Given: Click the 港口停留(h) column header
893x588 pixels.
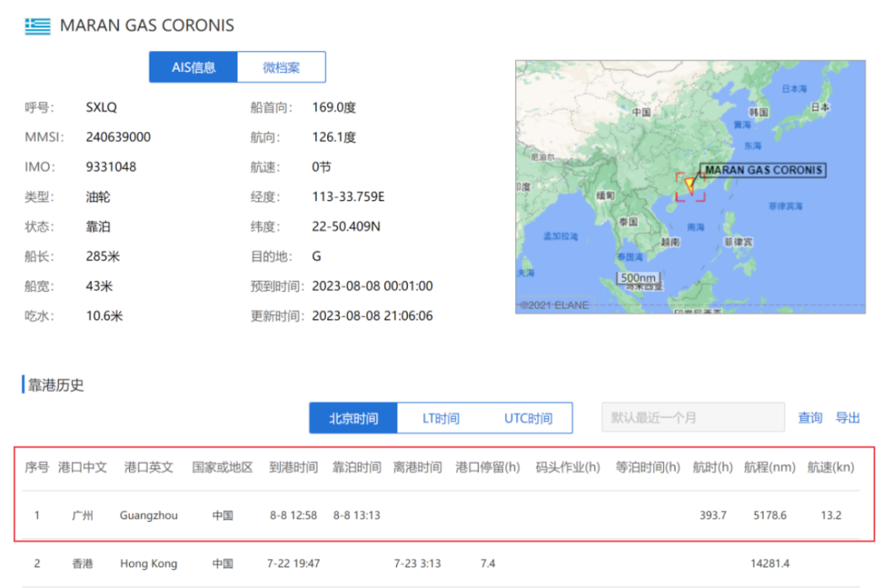Looking at the screenshot, I should (487, 467).
